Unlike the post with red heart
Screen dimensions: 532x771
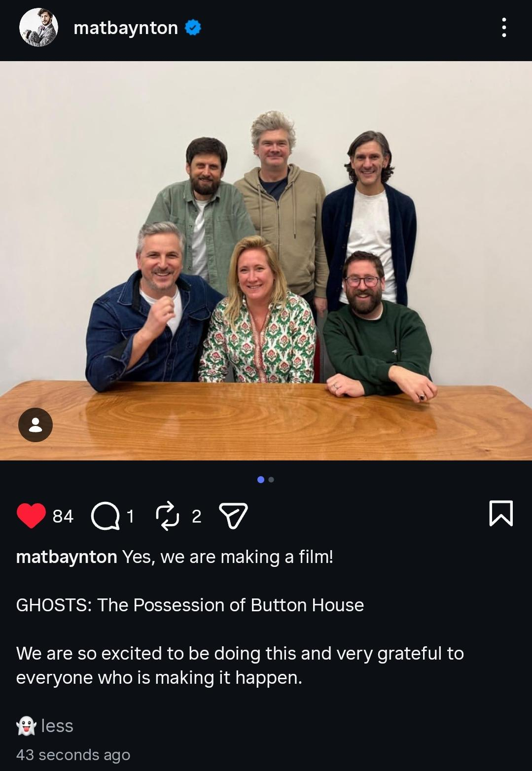(x=31, y=515)
